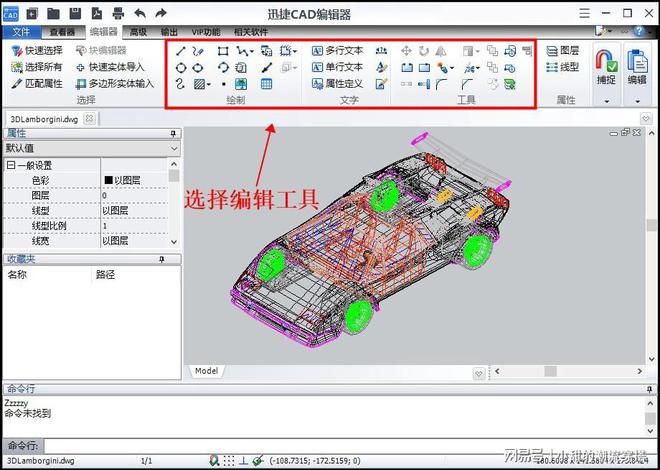Click the Mirror tool icon

click(441, 51)
